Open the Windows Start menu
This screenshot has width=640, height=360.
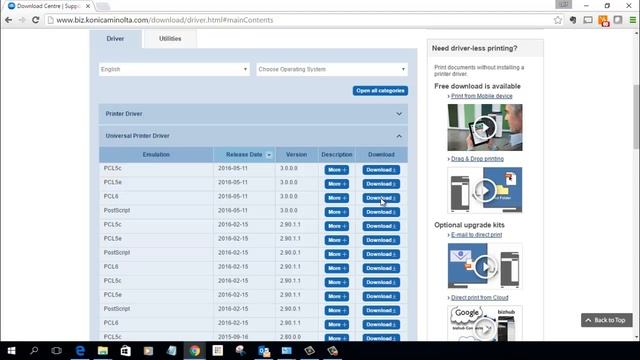(11, 351)
